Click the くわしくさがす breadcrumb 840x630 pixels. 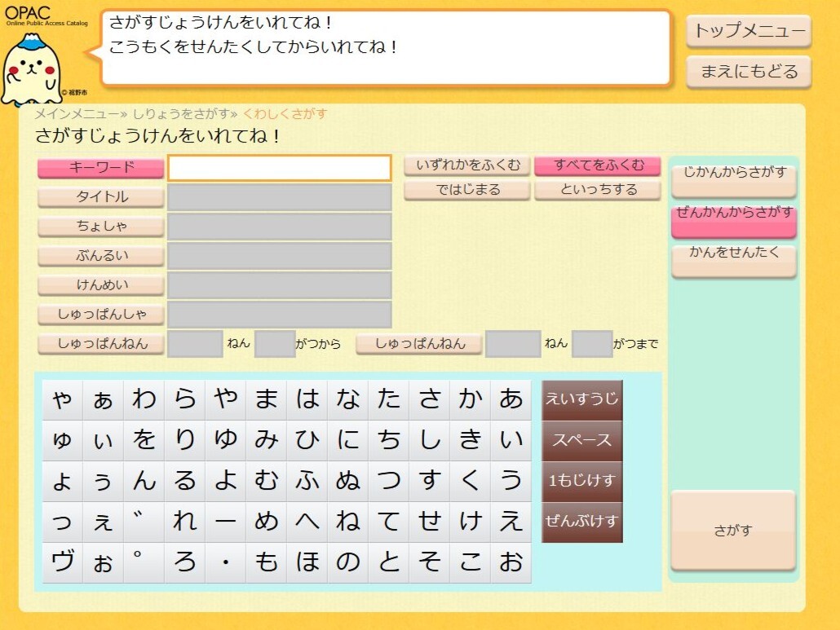(285, 114)
